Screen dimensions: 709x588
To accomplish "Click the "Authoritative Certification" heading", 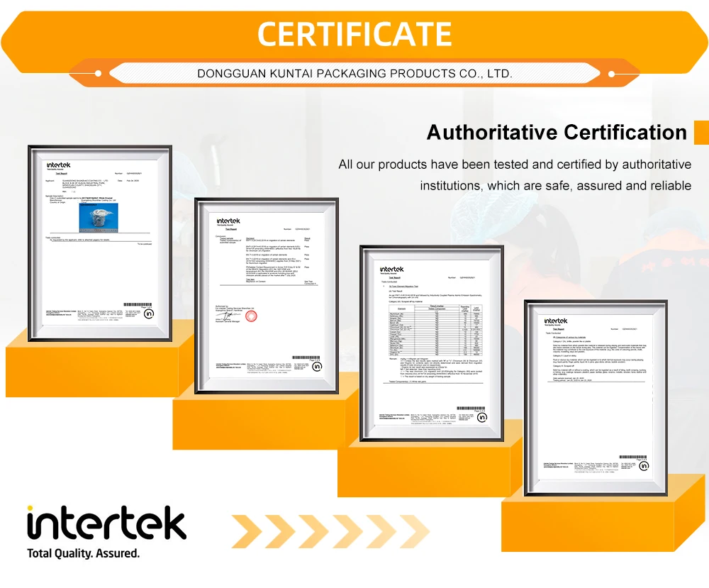I will point(557,133).
